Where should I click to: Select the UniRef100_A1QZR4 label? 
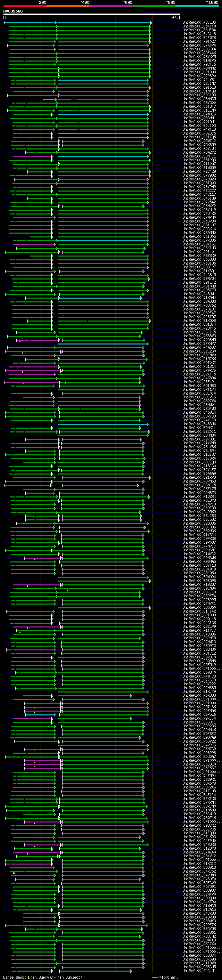click(x=199, y=496)
